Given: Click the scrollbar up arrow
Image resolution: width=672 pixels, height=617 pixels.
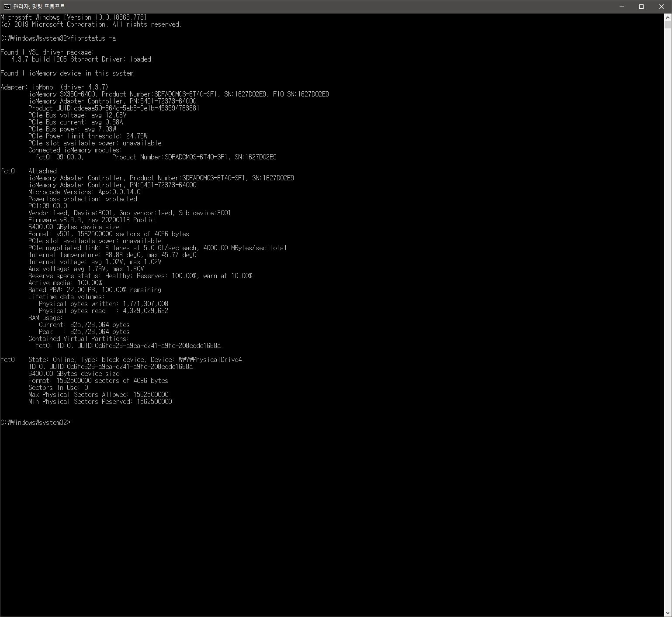Looking at the screenshot, I should [x=668, y=17].
